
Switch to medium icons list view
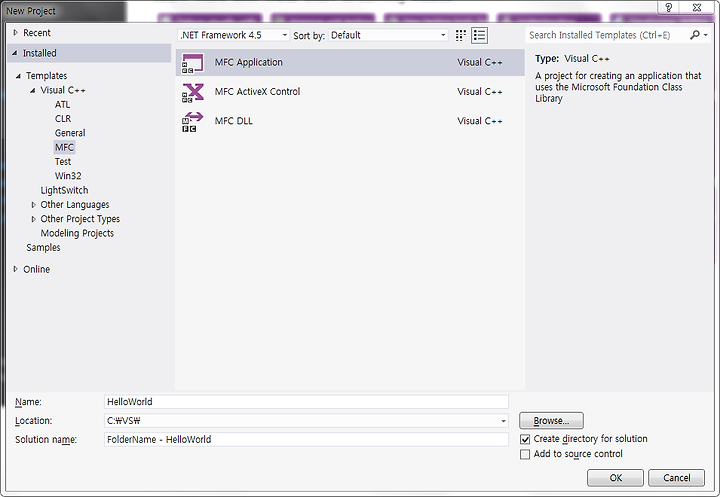pyautogui.click(x=479, y=35)
